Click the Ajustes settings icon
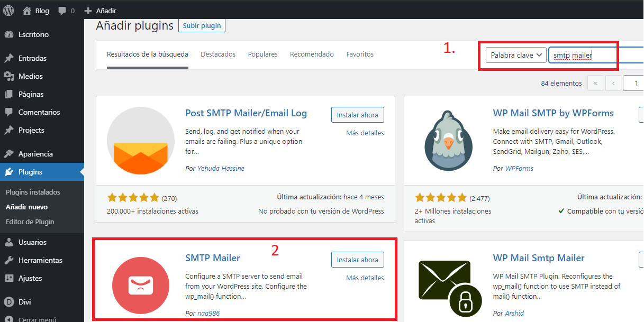 9,278
